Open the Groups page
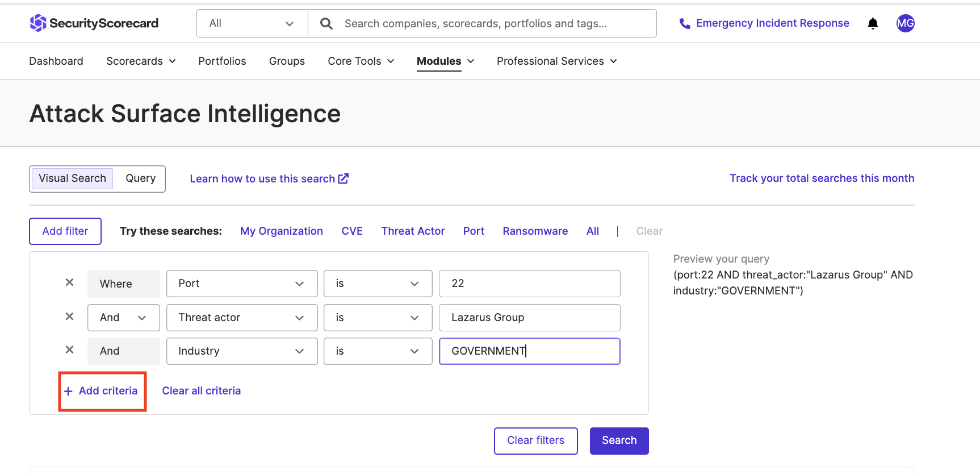 287,61
